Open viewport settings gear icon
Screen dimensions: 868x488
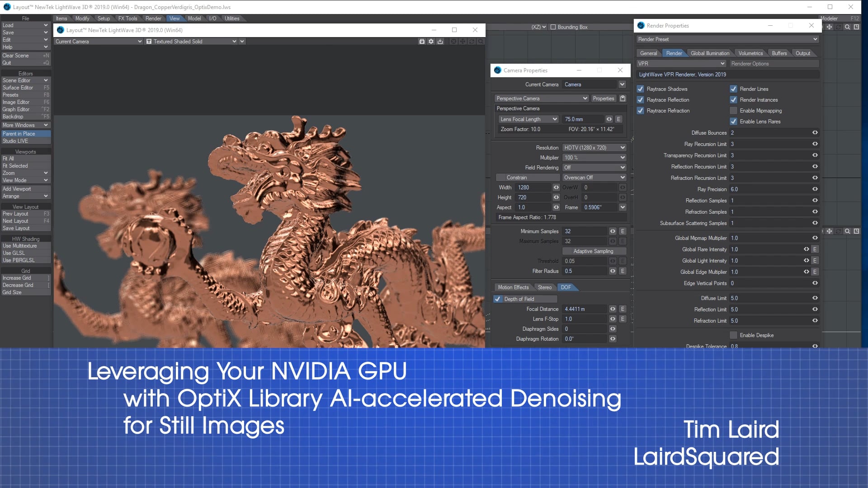coord(431,42)
